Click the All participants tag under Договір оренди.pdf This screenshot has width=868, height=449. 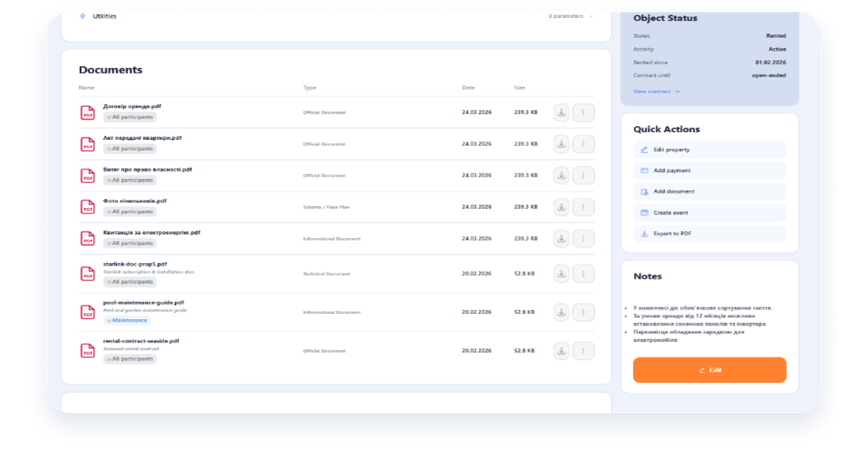[129, 117]
